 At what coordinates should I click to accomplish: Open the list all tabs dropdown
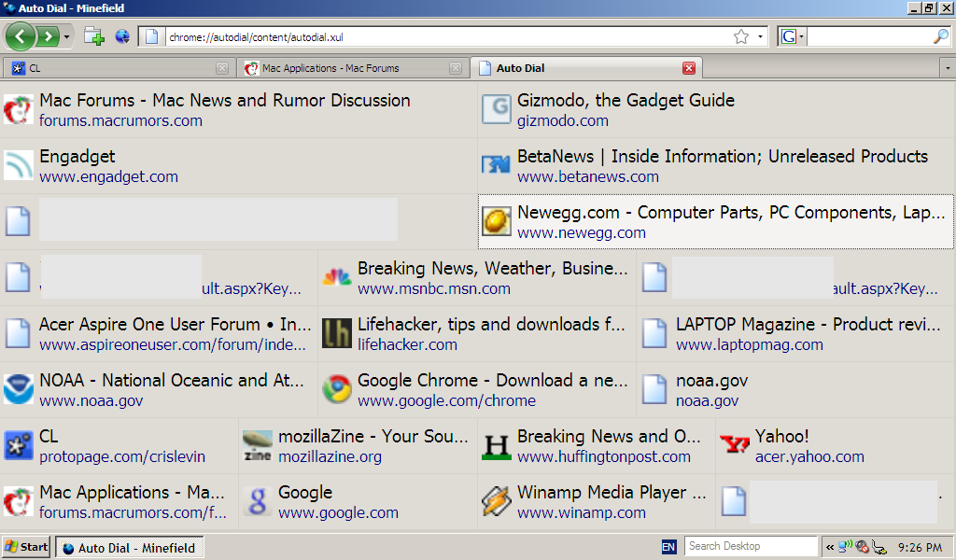click(948, 68)
